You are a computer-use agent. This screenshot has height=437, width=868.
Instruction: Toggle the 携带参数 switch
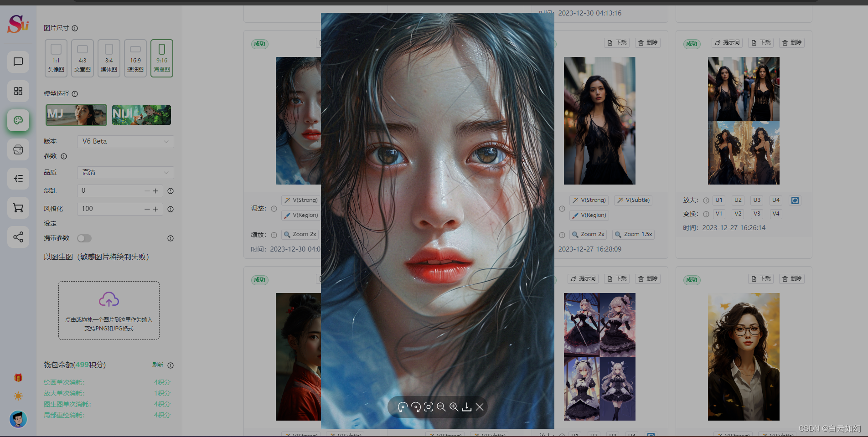(84, 238)
